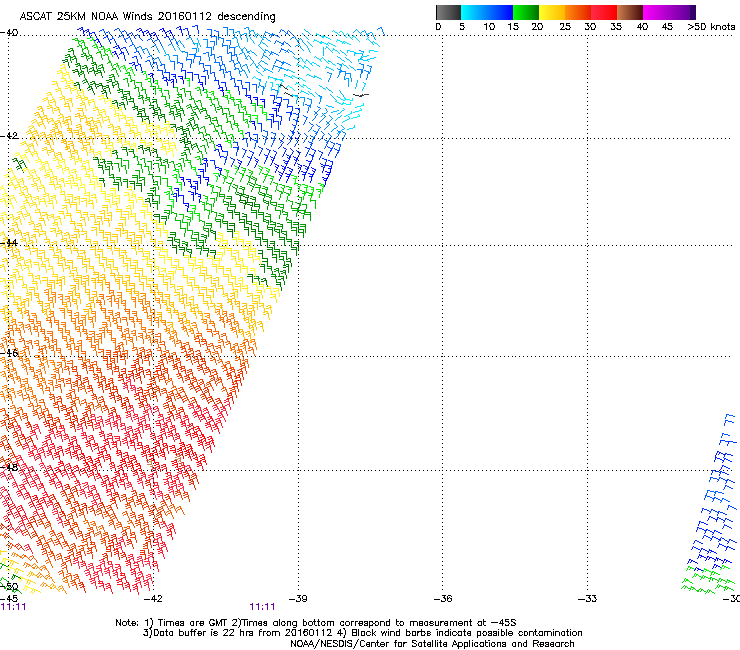Click the yellow 20-25 knots legend swatch
This screenshot has width=740, height=650.
tap(552, 12)
